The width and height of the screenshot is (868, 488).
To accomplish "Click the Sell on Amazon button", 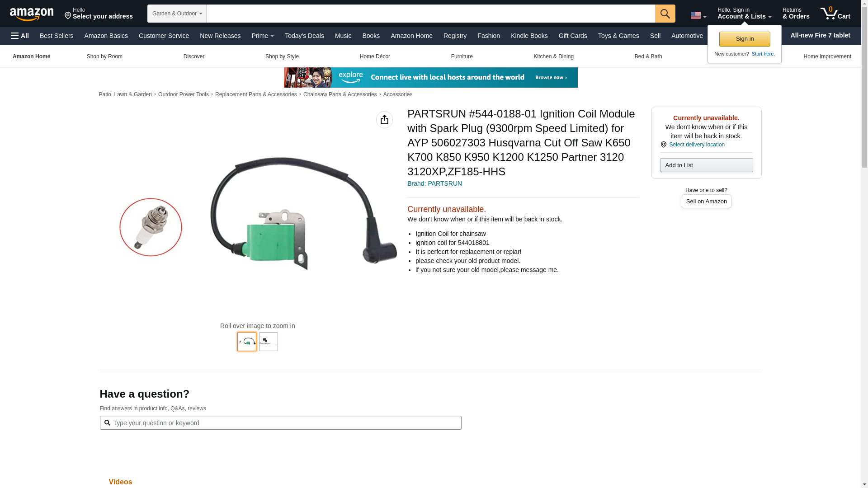I will (706, 202).
